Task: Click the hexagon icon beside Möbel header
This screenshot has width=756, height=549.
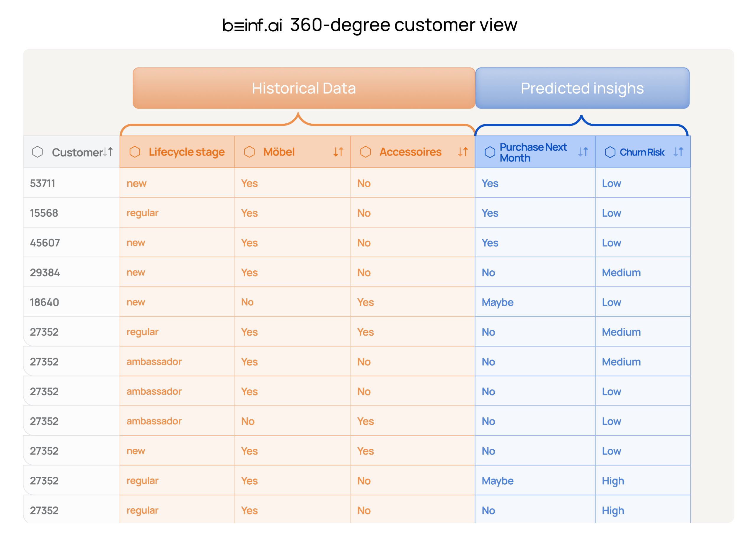Action: click(249, 152)
